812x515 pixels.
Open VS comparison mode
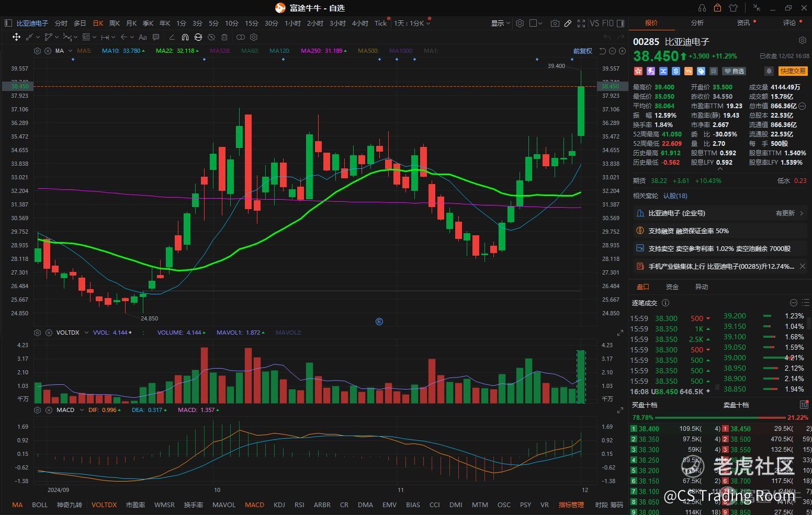594,23
